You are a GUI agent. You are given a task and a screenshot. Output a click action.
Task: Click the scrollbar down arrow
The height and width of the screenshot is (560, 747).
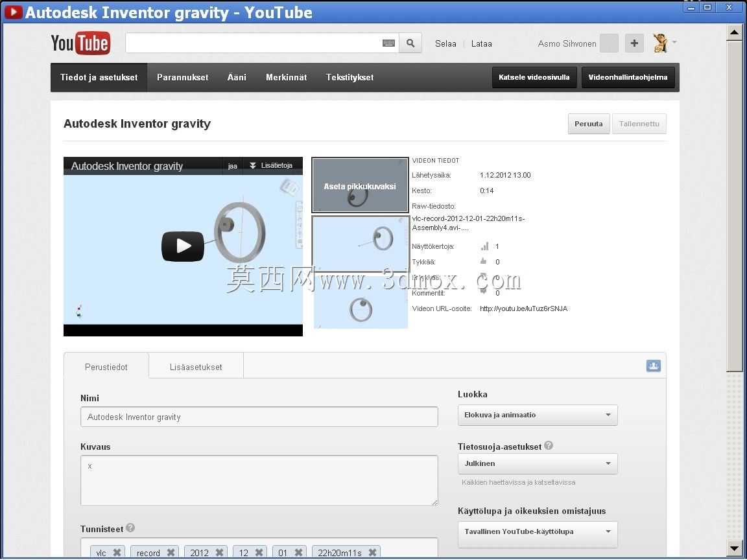point(734,547)
